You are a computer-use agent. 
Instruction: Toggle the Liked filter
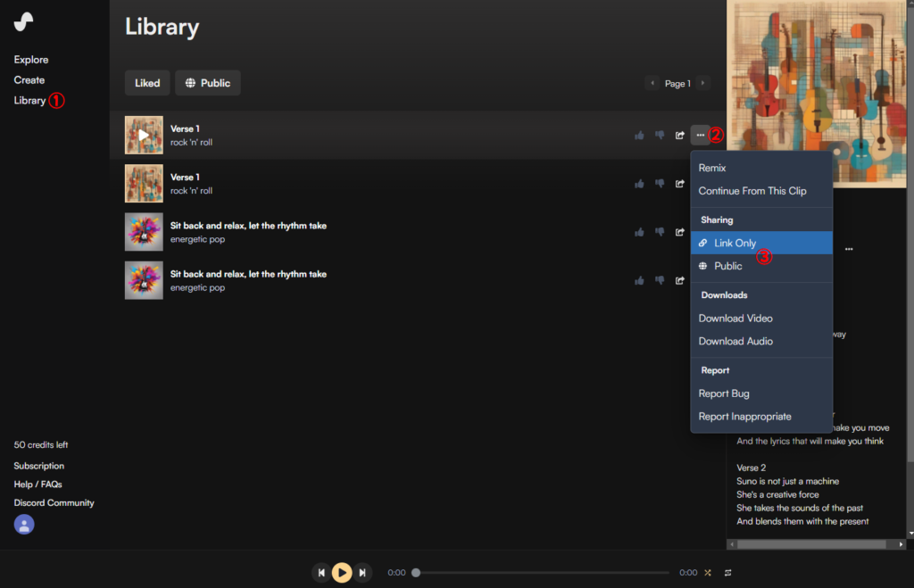coord(147,83)
